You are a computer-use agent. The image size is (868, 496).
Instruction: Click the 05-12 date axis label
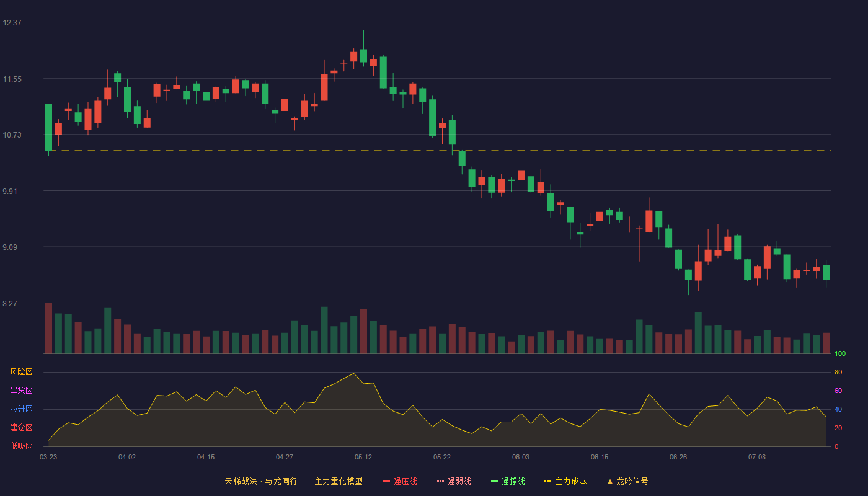(x=363, y=457)
